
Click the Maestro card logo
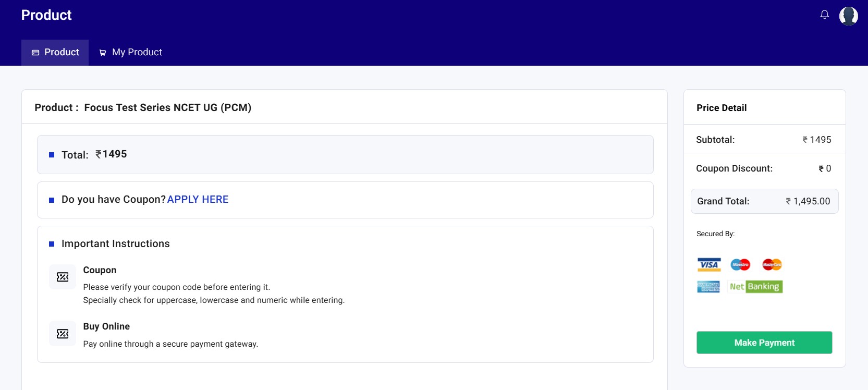click(x=740, y=264)
